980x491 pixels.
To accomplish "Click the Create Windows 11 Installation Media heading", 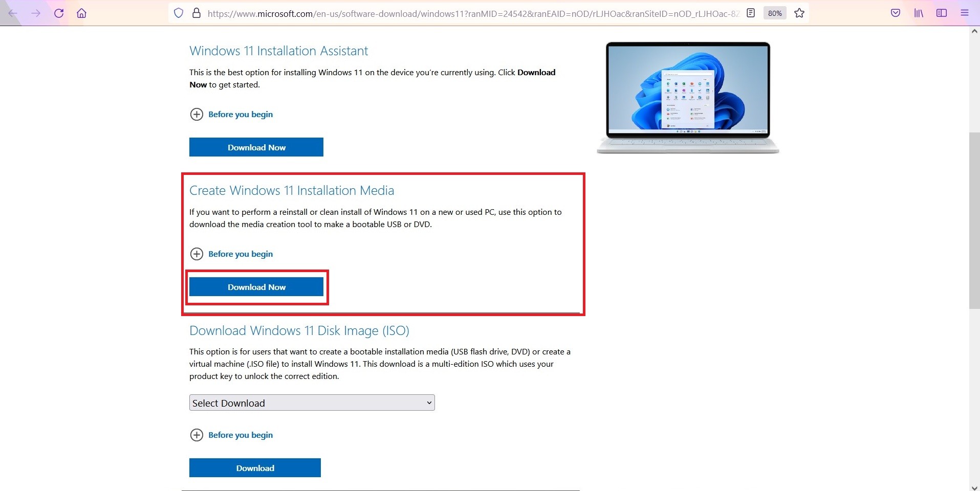I will (292, 190).
